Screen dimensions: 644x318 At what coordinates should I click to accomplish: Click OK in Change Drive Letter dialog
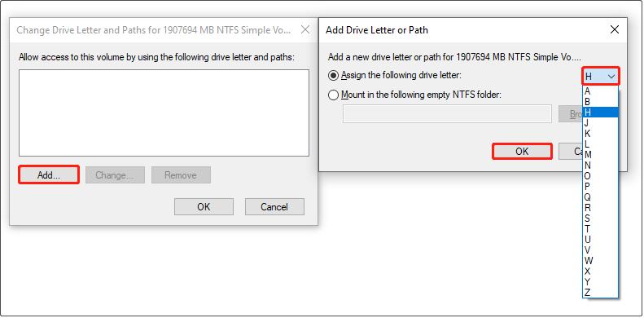coord(204,206)
